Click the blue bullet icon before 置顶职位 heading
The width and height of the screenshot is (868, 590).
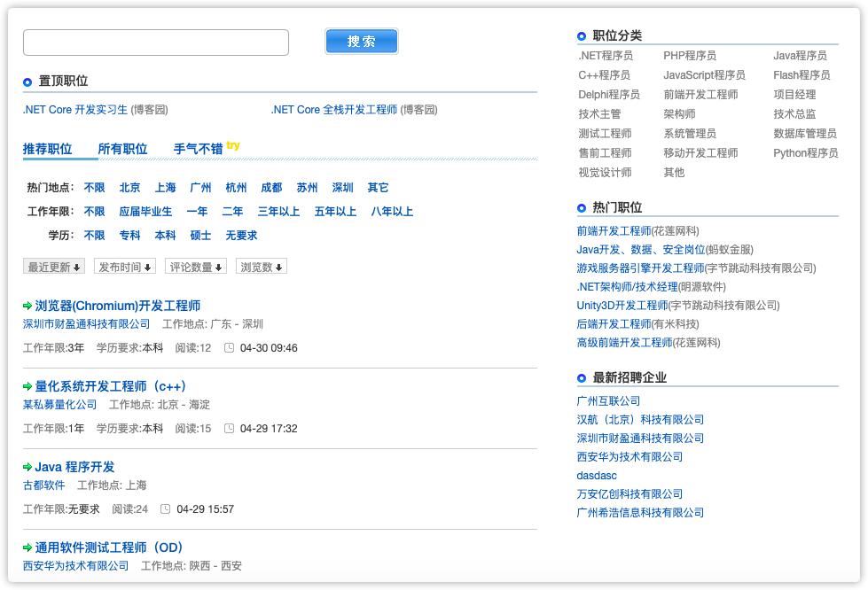[x=27, y=81]
